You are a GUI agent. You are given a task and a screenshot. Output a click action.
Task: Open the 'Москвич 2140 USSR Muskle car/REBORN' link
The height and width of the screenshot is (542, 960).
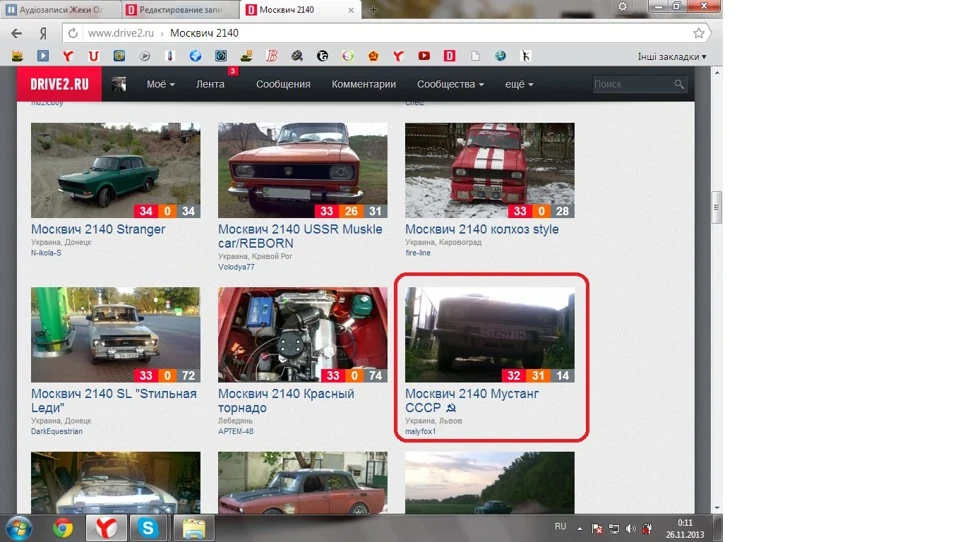(300, 236)
